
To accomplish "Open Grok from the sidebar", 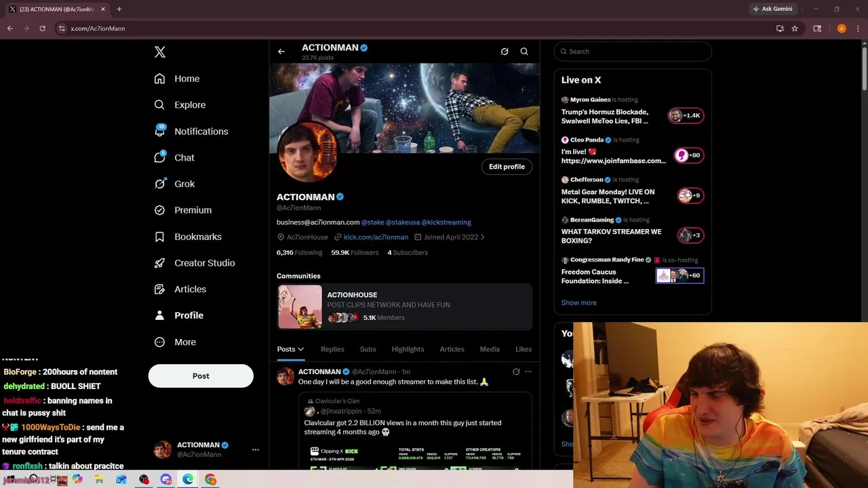I will [x=174, y=184].
